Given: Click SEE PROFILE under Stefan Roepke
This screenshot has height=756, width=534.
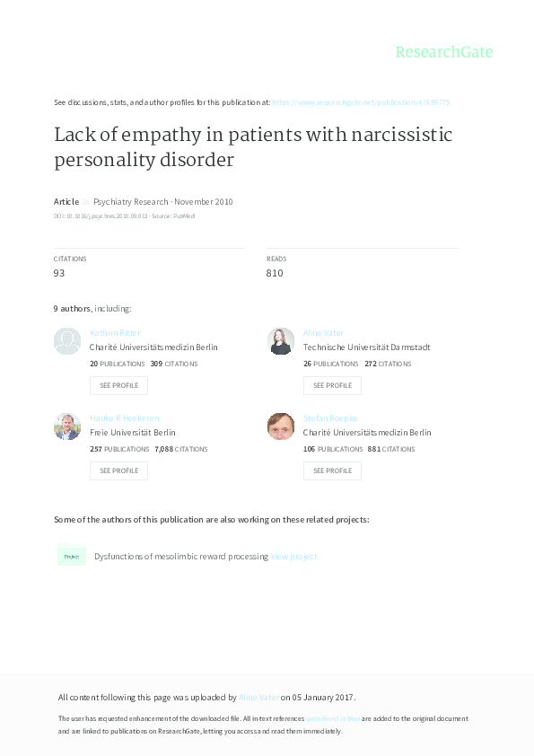Looking at the screenshot, I should (x=332, y=470).
